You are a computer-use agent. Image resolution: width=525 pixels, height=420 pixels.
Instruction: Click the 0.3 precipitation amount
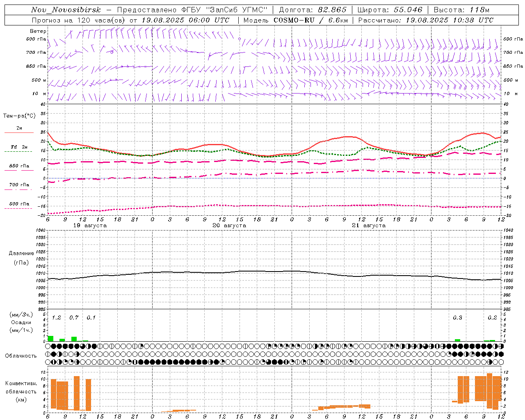point(457,318)
